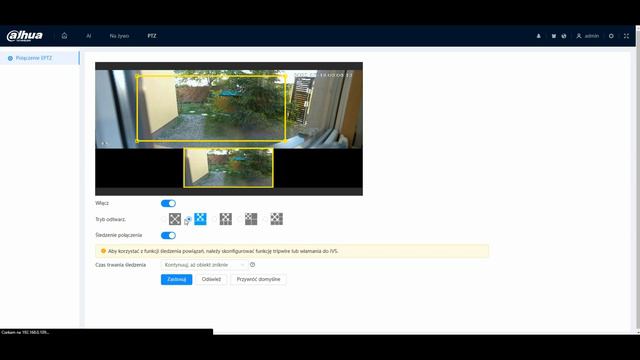Image resolution: width=640 pixels, height=360 pixels.
Task: Click the Zastosuj button
Action: (x=176, y=280)
